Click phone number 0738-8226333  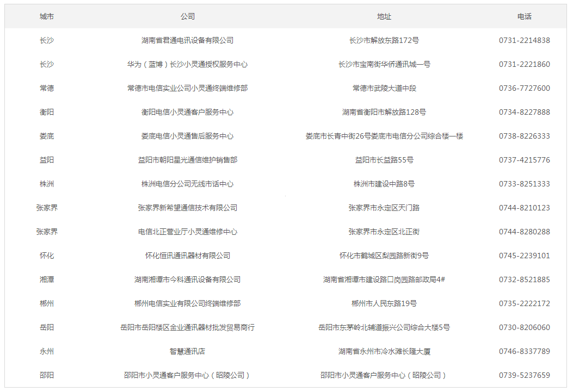point(525,136)
